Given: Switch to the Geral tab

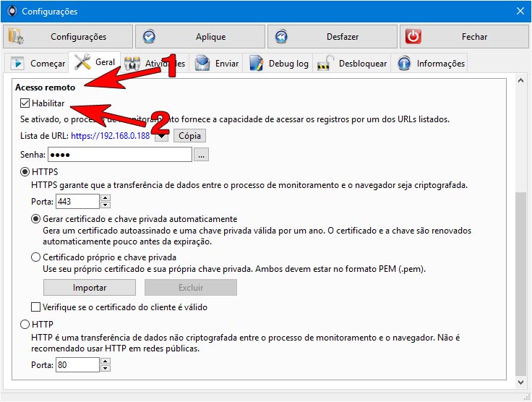Looking at the screenshot, I should (95, 62).
